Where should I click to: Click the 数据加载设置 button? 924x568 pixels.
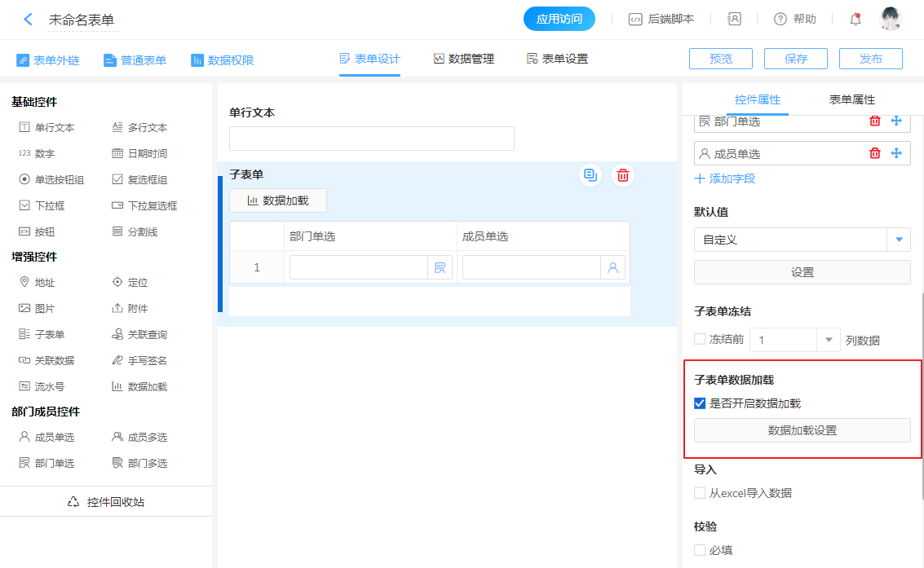[x=802, y=430]
